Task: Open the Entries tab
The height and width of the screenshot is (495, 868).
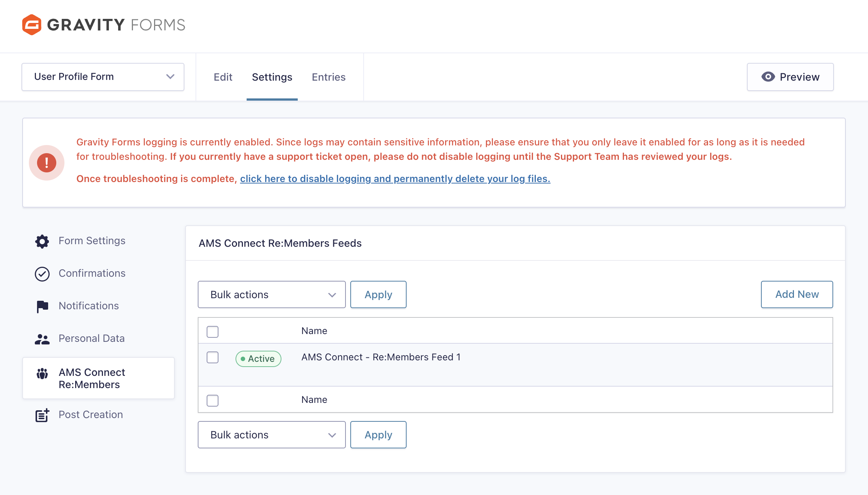Action: [x=329, y=77]
